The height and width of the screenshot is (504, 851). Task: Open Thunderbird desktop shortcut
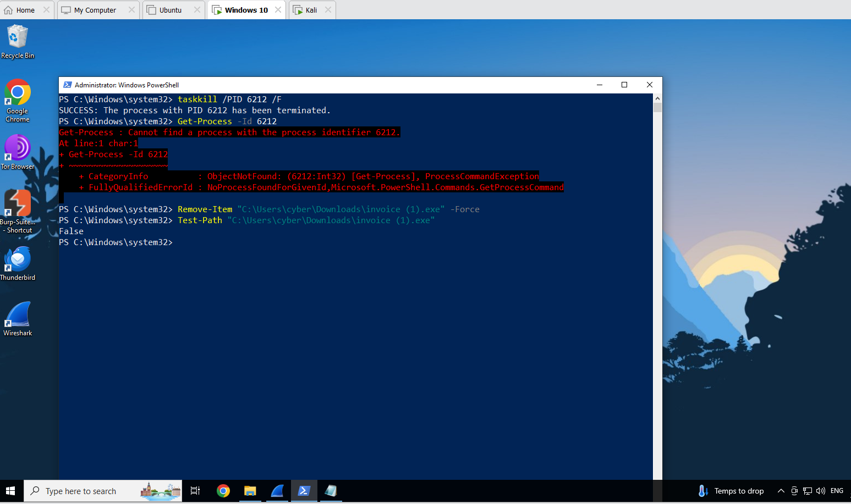click(x=18, y=264)
